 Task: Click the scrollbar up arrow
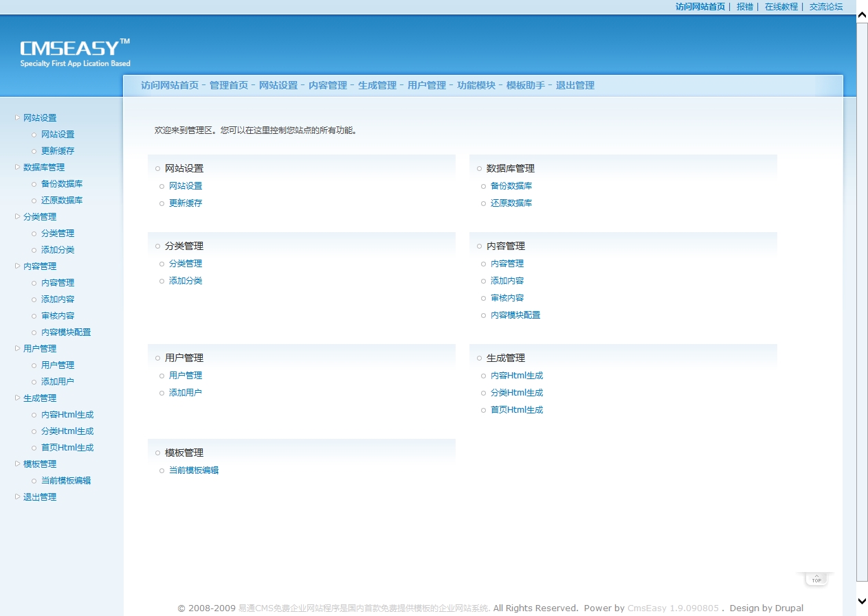pos(862,14)
